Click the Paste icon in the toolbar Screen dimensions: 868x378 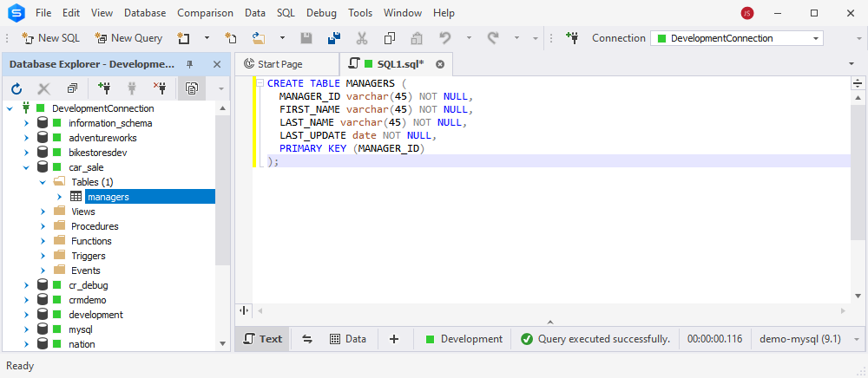point(417,38)
